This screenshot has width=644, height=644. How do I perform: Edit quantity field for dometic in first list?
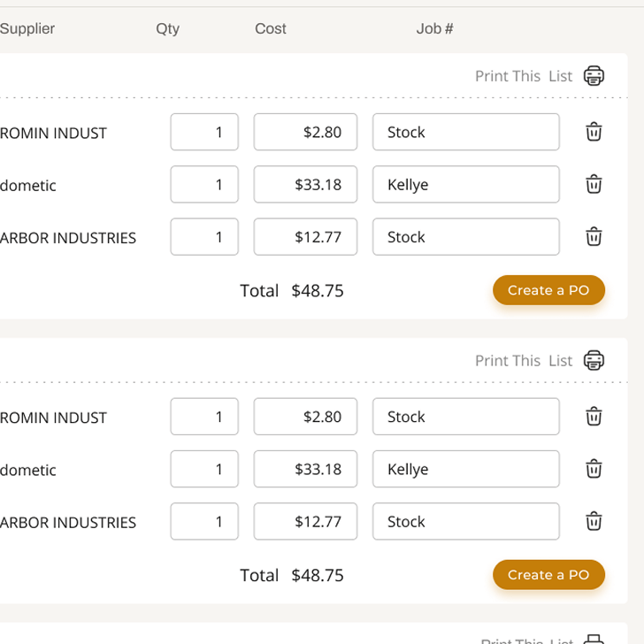(204, 184)
